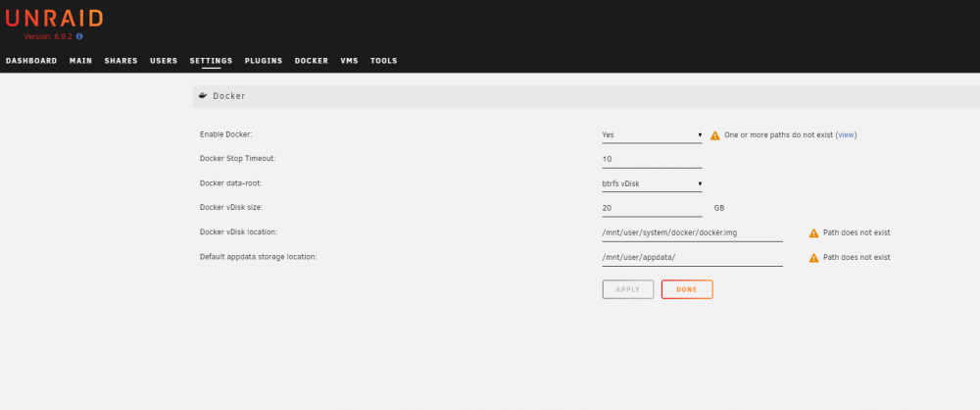Click the 'Docker data-root:' label
Viewport: 980px width, 410px height.
click(229, 183)
